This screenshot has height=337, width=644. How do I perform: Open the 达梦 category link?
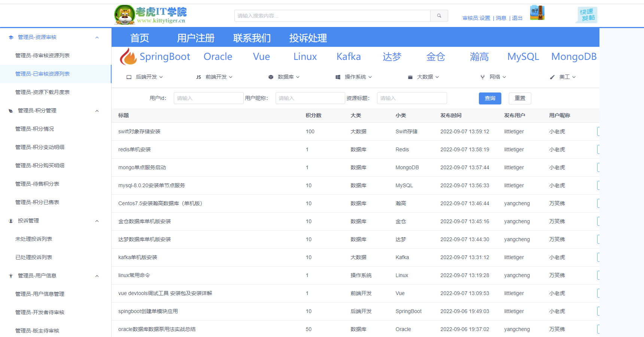pyautogui.click(x=392, y=57)
